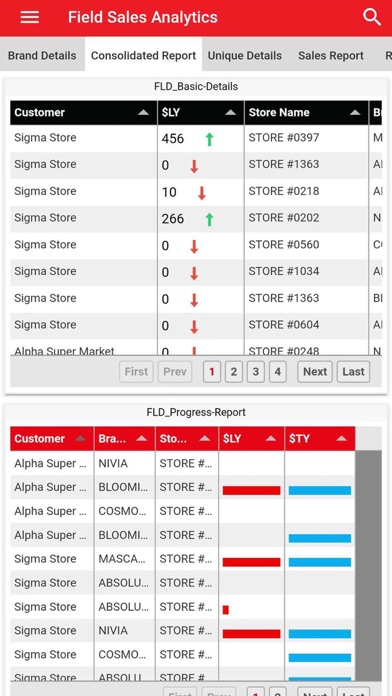Image resolution: width=392 pixels, height=696 pixels.
Task: Click blue $TY bar in Sigma Store COSMO row
Action: (x=320, y=657)
